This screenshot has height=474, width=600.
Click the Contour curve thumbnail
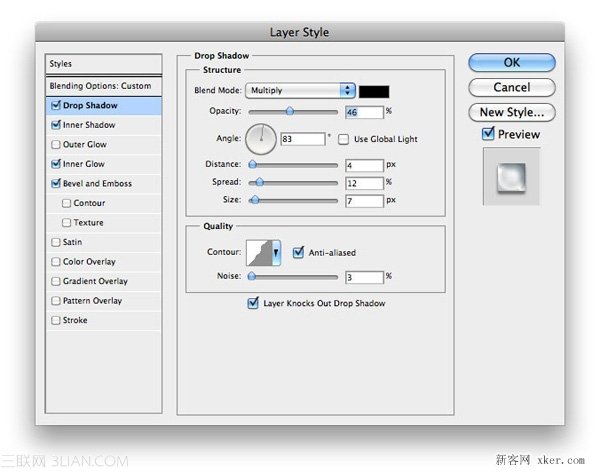coord(259,252)
